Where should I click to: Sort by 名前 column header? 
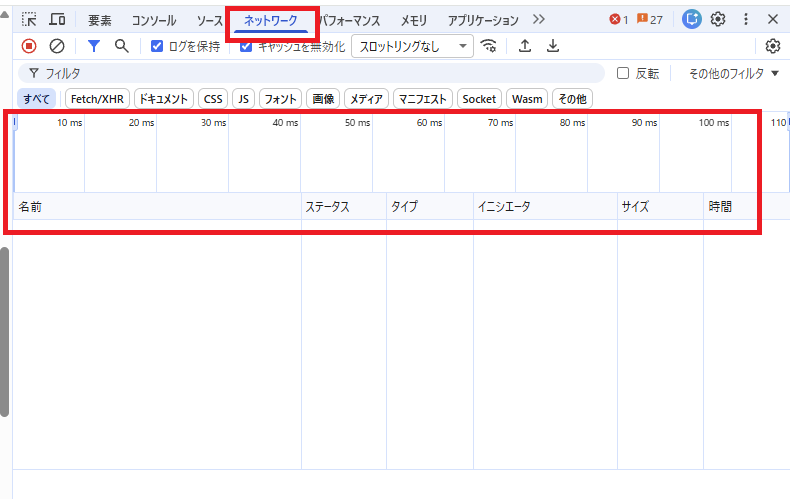tap(157, 207)
